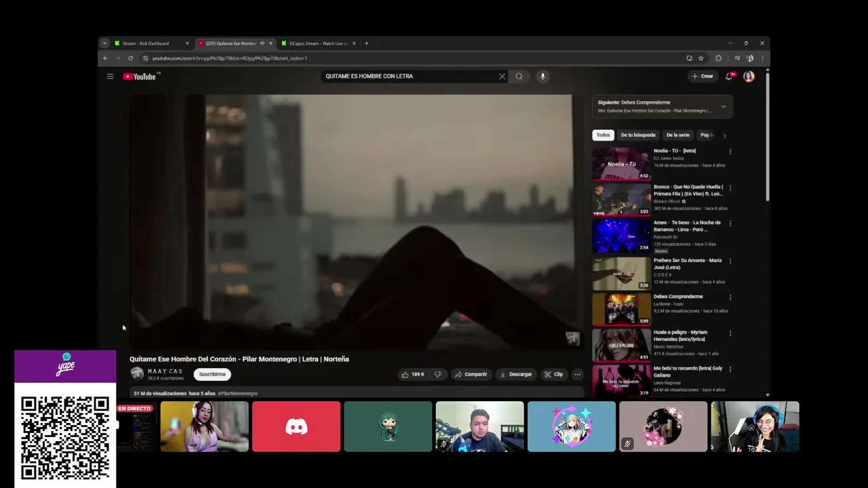Open the Chrome extensions puzzle icon

point(718,58)
